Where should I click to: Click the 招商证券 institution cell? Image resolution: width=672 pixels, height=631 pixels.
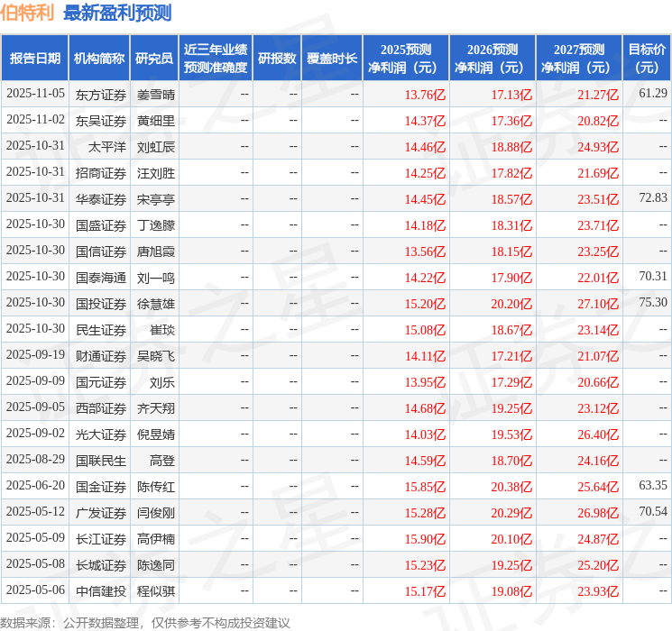coord(101,173)
